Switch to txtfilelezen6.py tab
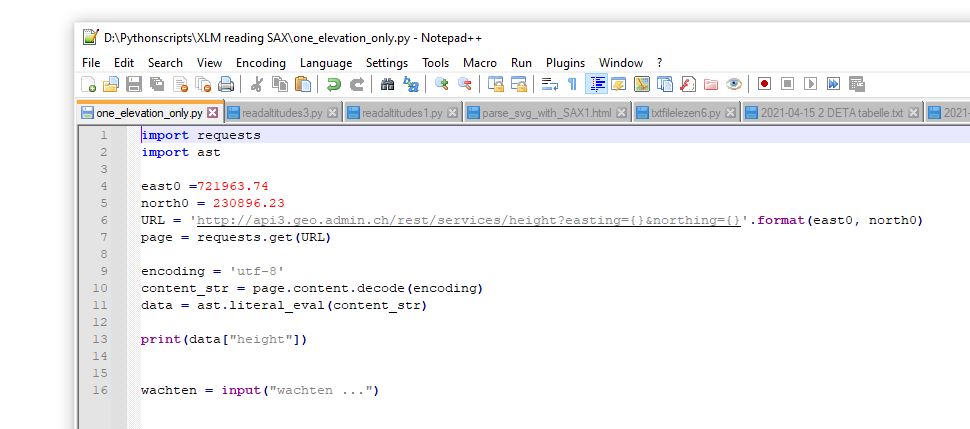 coord(685,113)
